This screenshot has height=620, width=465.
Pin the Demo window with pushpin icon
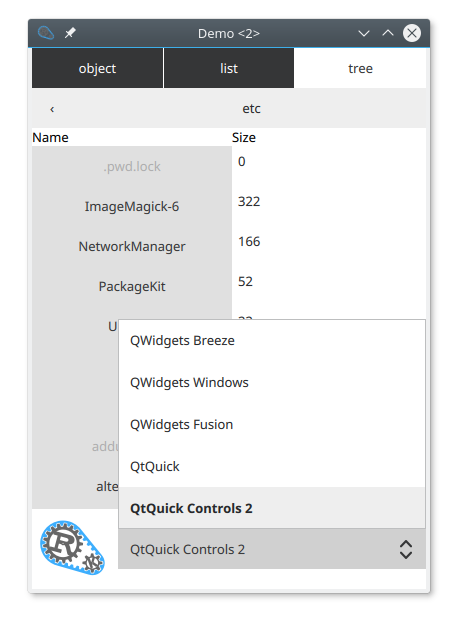click(70, 33)
